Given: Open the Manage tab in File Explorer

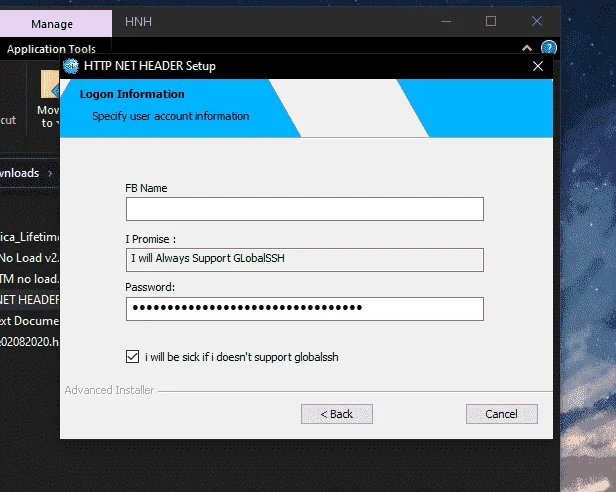Looking at the screenshot, I should click(52, 24).
